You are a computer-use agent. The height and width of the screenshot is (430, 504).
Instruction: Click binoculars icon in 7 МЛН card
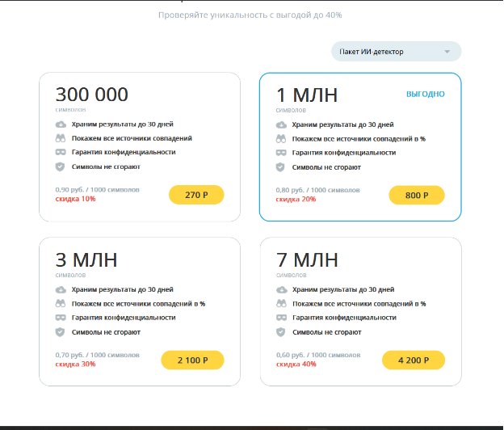281,304
